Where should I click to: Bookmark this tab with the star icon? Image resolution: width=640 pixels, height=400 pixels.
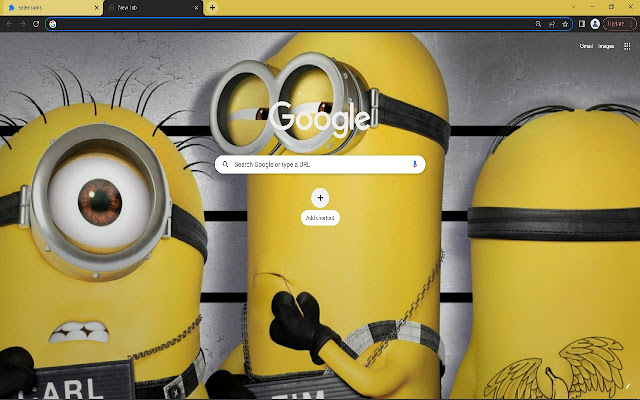click(565, 24)
